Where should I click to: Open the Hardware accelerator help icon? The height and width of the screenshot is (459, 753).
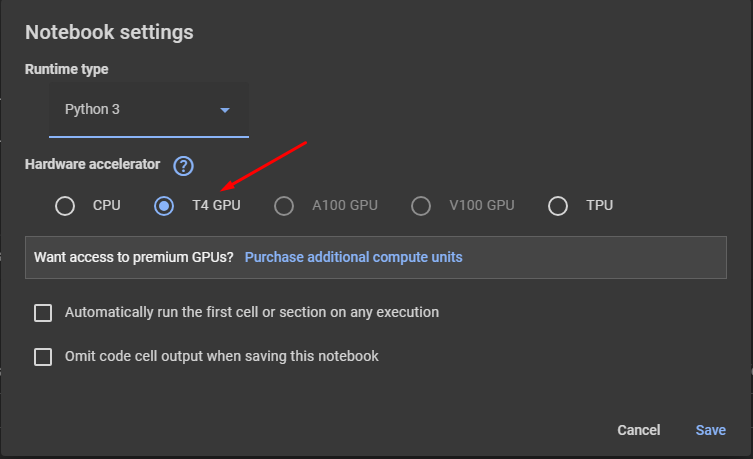[183, 166]
